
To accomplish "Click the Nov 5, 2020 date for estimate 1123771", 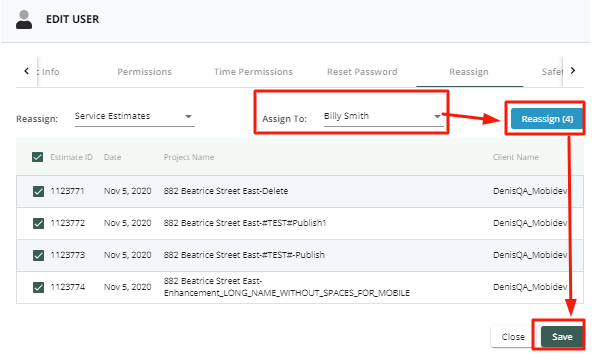I will pos(127,191).
